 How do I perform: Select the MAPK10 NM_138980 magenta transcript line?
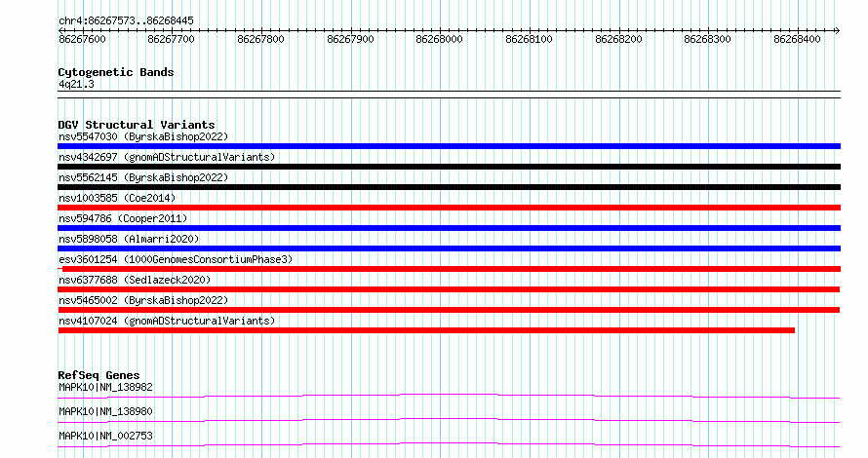tap(449, 420)
